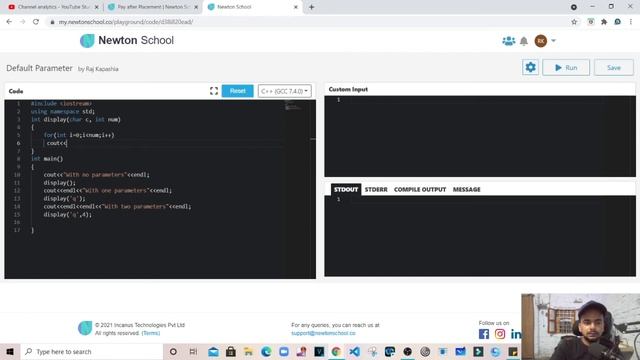The image size is (640, 360).
Task: Switch to the Channel analytics YouTube Studio tab
Action: coord(54,7)
